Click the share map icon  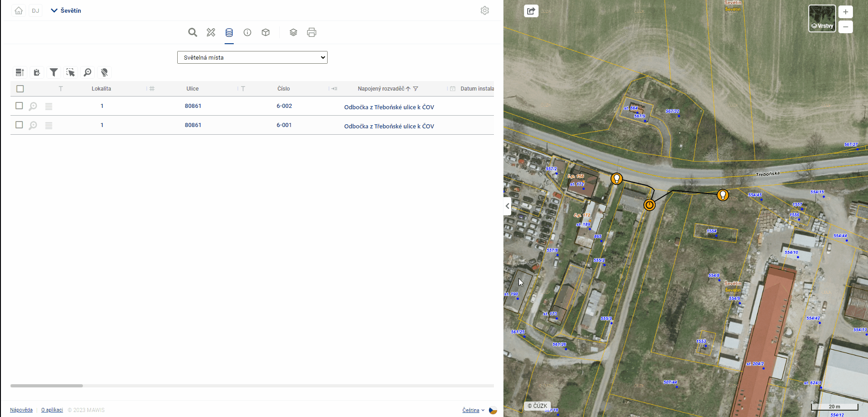tap(531, 11)
